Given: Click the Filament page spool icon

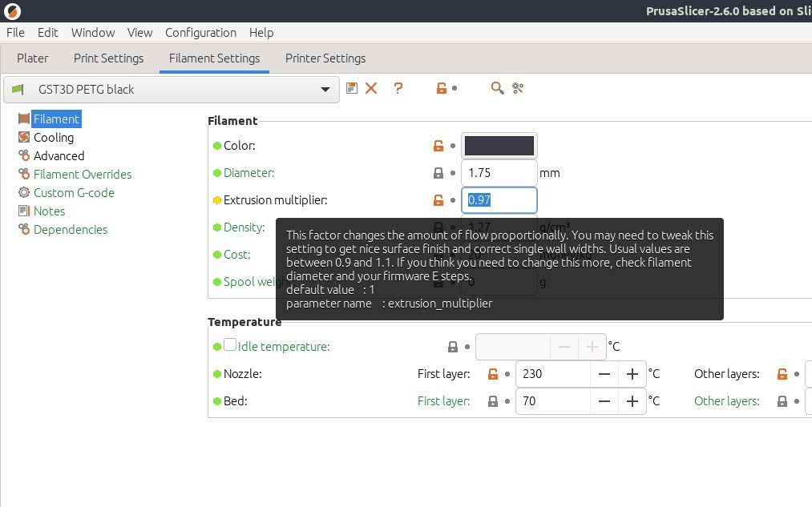Looking at the screenshot, I should tap(24, 119).
